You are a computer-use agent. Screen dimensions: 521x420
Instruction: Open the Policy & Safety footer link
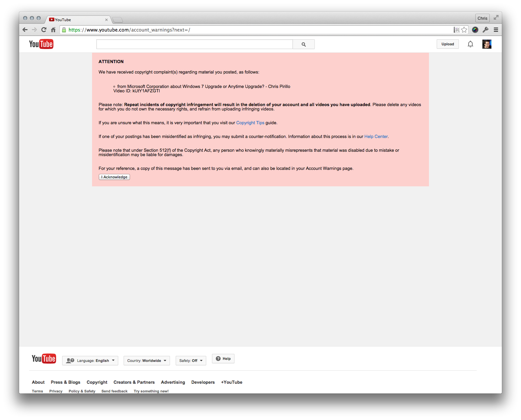(82, 391)
